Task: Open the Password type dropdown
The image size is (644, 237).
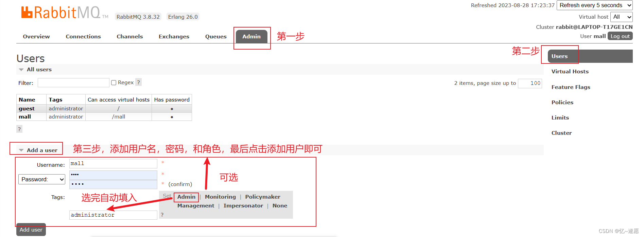Action: click(42, 179)
